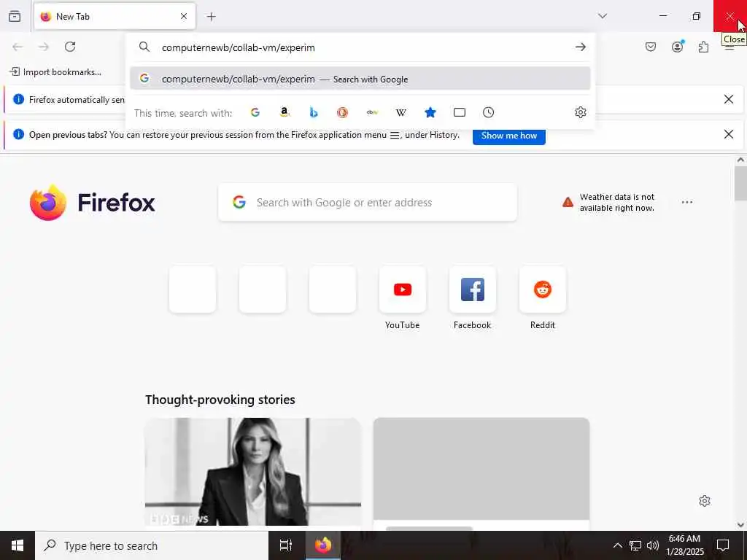
Task: Go back with the back arrow
Action: [x=18, y=47]
